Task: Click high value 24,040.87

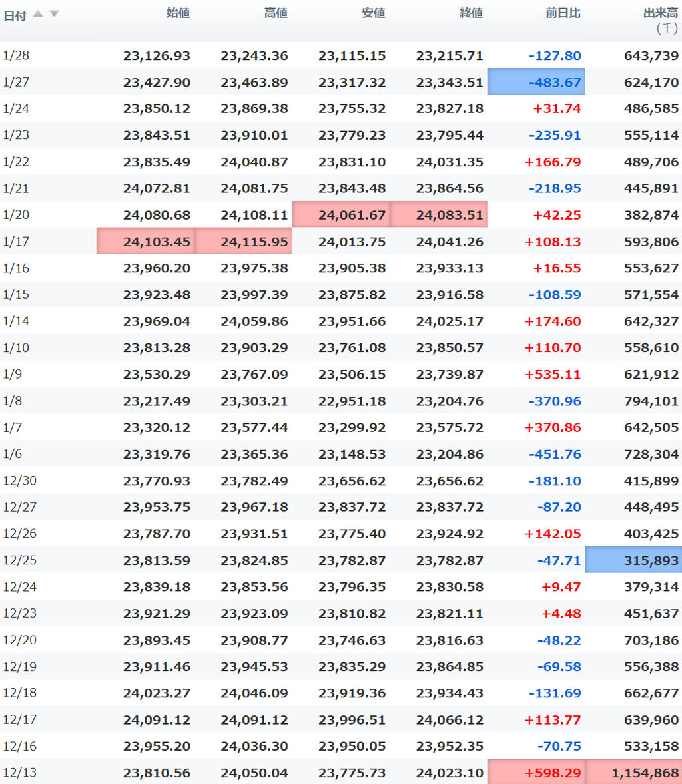Action: 254,162
